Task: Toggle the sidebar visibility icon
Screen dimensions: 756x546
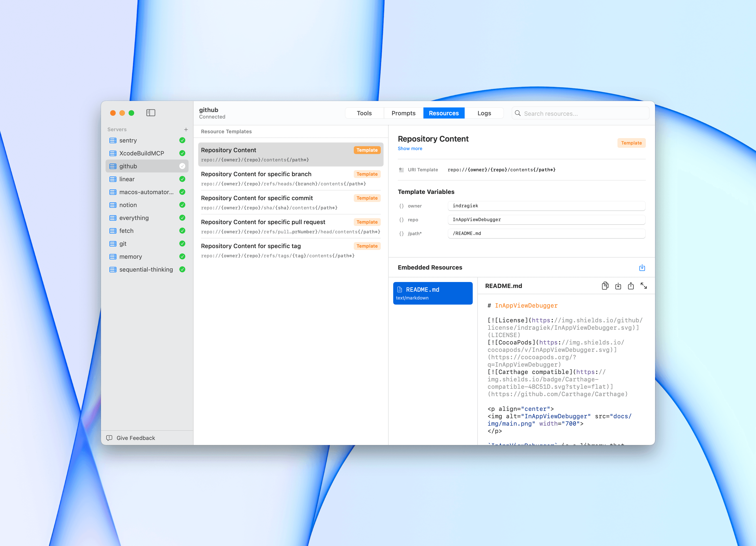Action: [x=151, y=113]
